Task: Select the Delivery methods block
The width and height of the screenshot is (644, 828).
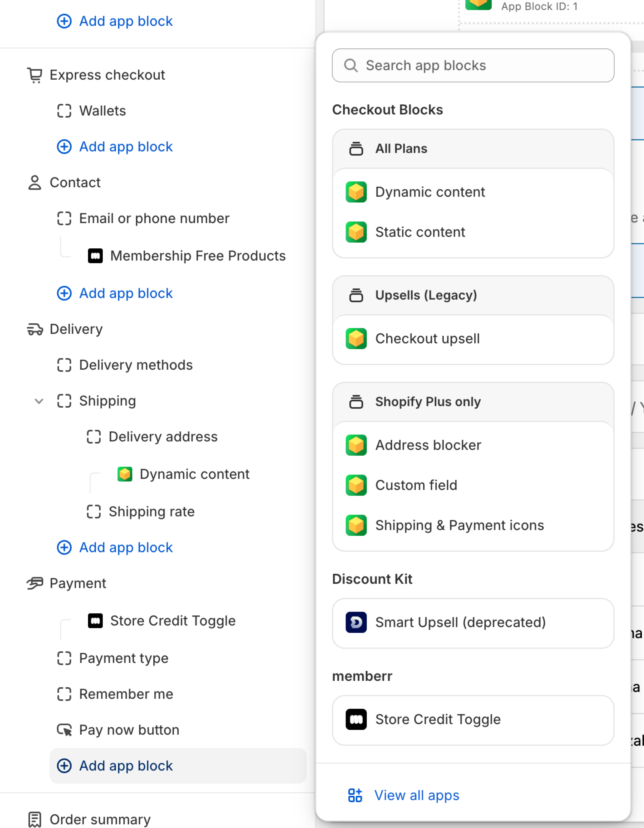Action: (x=136, y=365)
